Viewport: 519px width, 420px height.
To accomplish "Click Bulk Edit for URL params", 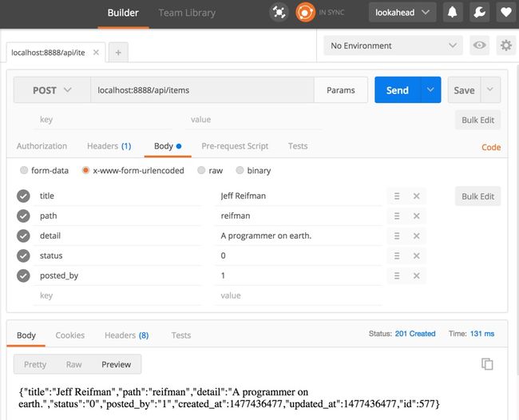I will tap(477, 120).
